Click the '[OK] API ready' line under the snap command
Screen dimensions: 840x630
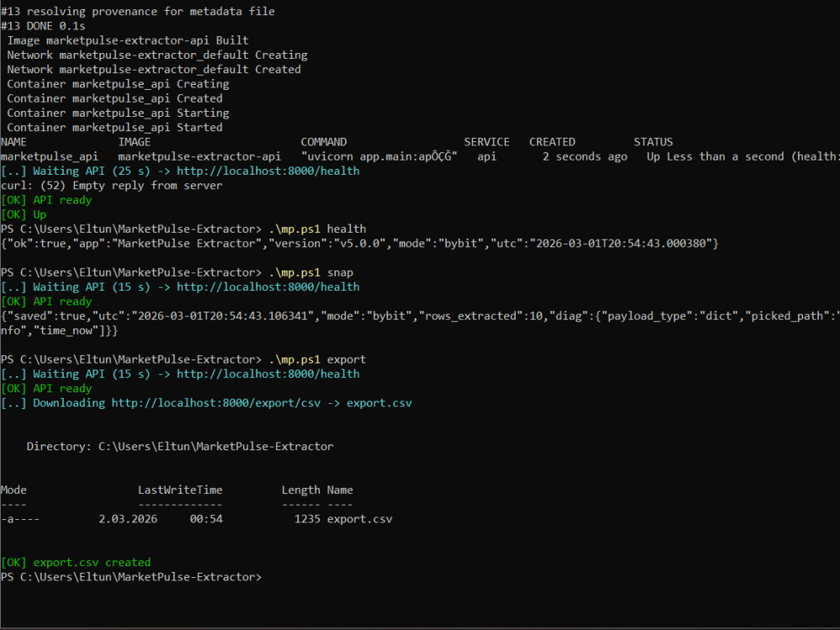[46, 302]
